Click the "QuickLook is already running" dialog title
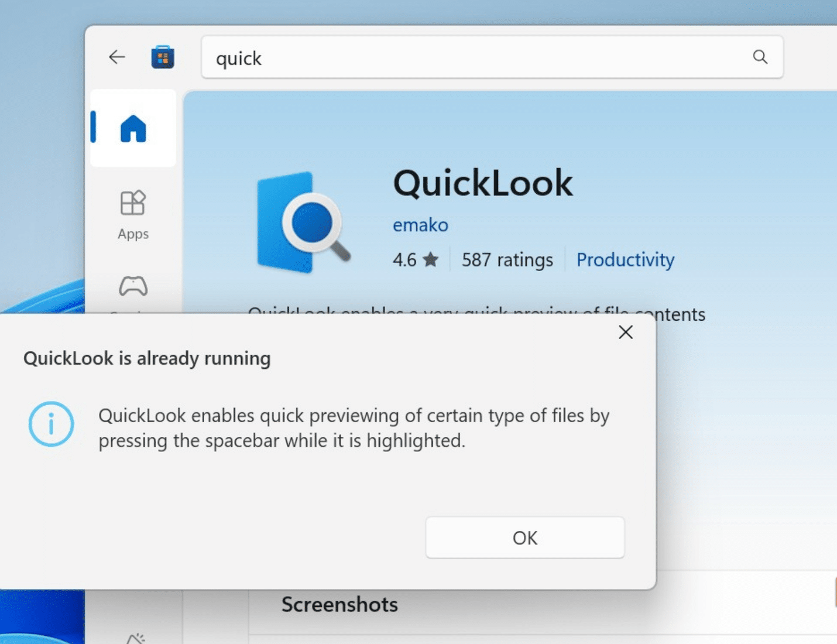The height and width of the screenshot is (644, 837). point(147,358)
